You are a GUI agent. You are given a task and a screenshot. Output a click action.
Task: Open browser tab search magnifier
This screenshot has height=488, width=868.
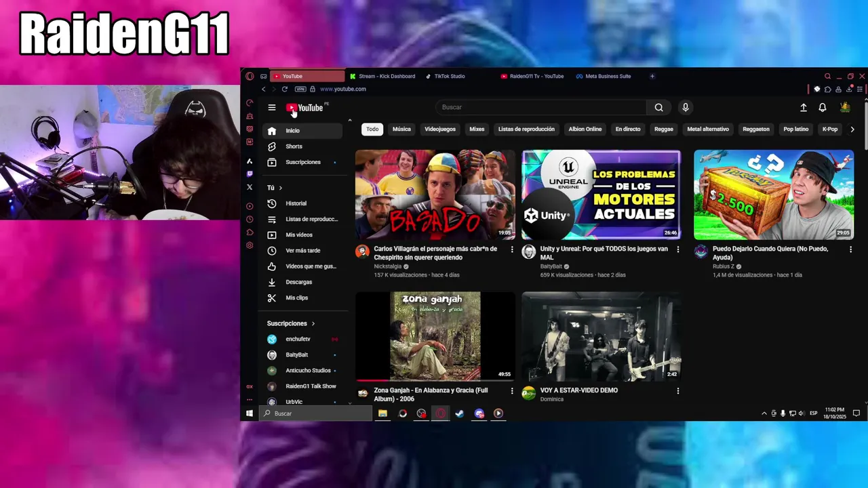[x=827, y=76]
